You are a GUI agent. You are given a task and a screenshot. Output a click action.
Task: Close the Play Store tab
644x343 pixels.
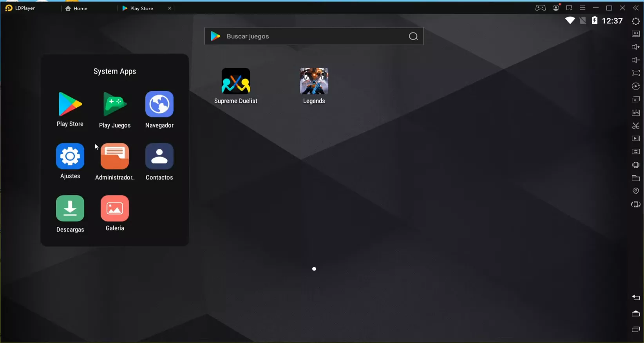(170, 8)
